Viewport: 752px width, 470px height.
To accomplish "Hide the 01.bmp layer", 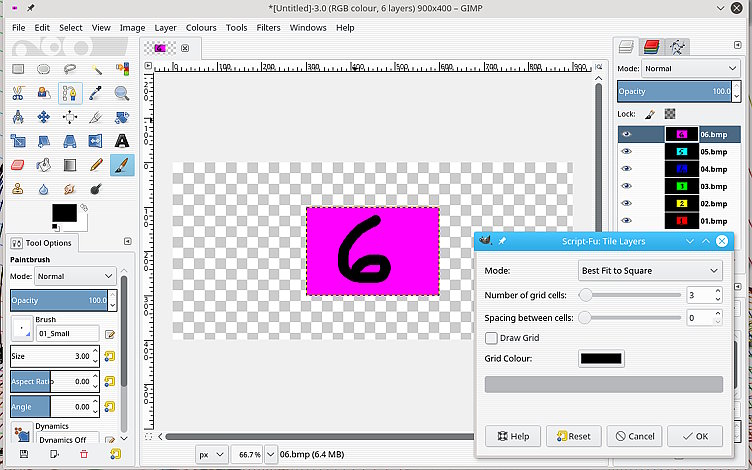I will coord(626,221).
